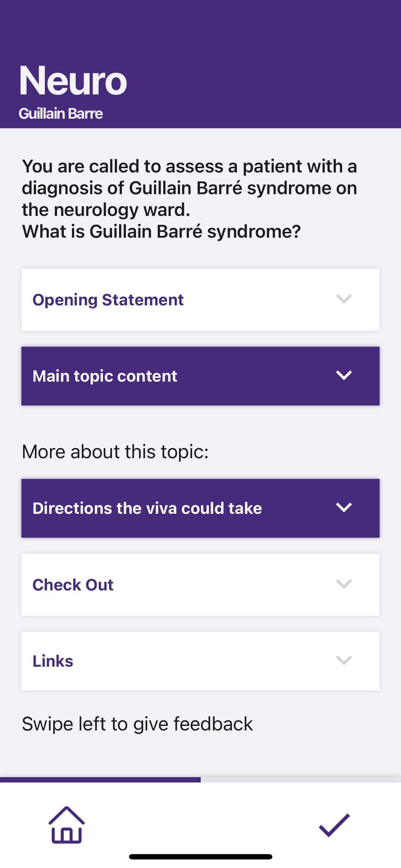Select the Guillain Barre topic subtitle
Screen dimensions: 401x868
coord(61,114)
